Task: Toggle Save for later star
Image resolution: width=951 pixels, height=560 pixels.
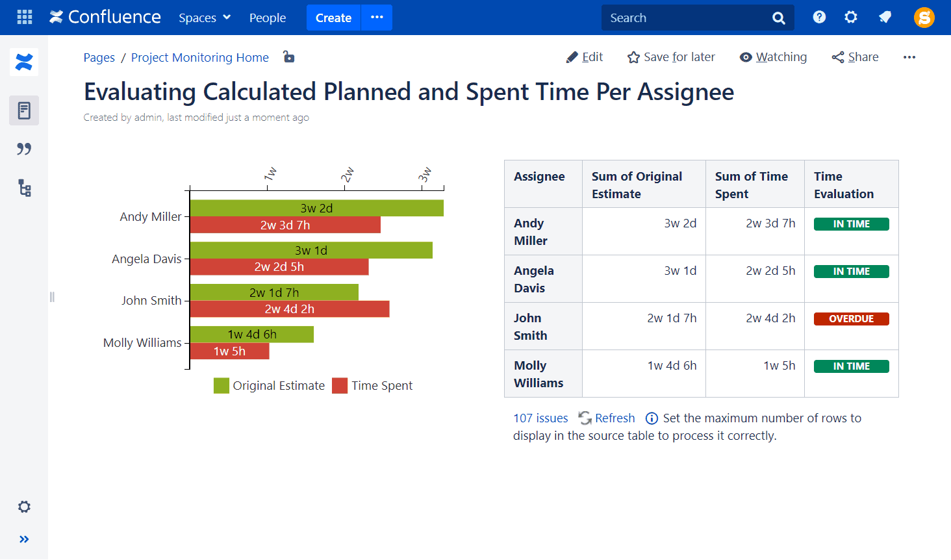Action: 671,57
